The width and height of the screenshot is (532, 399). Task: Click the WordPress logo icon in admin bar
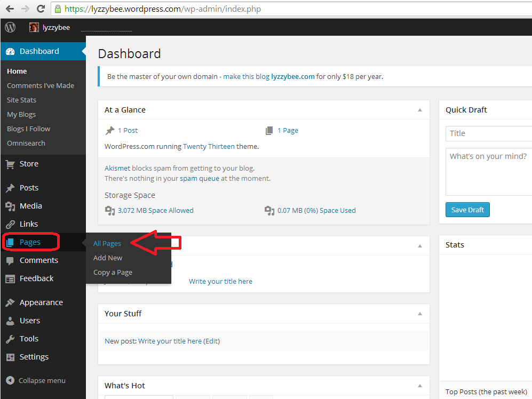10,27
